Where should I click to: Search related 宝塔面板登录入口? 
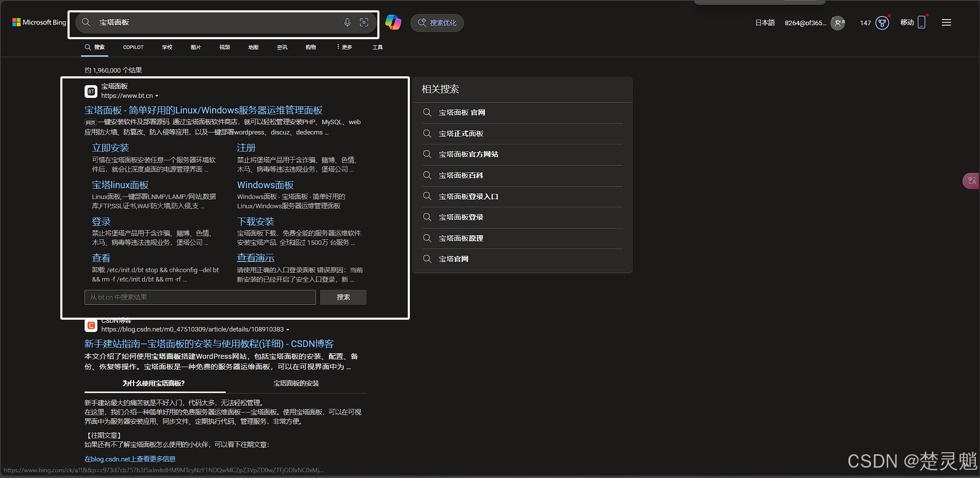(x=523, y=196)
